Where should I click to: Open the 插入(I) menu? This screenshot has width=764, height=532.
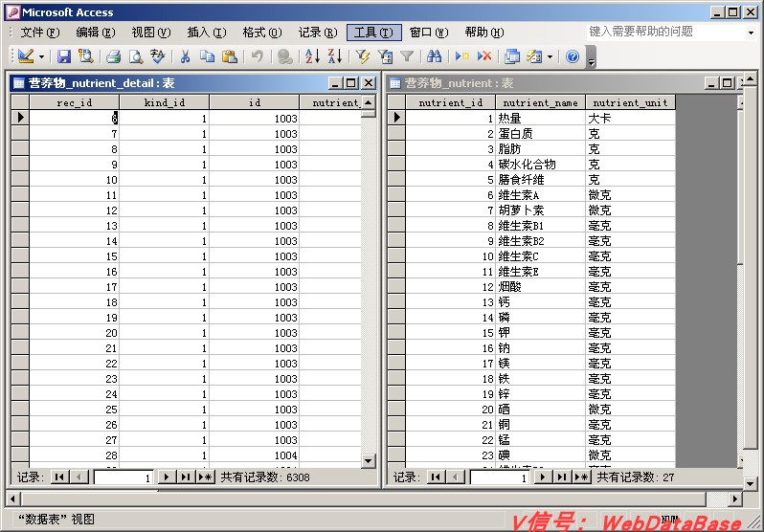point(207,33)
